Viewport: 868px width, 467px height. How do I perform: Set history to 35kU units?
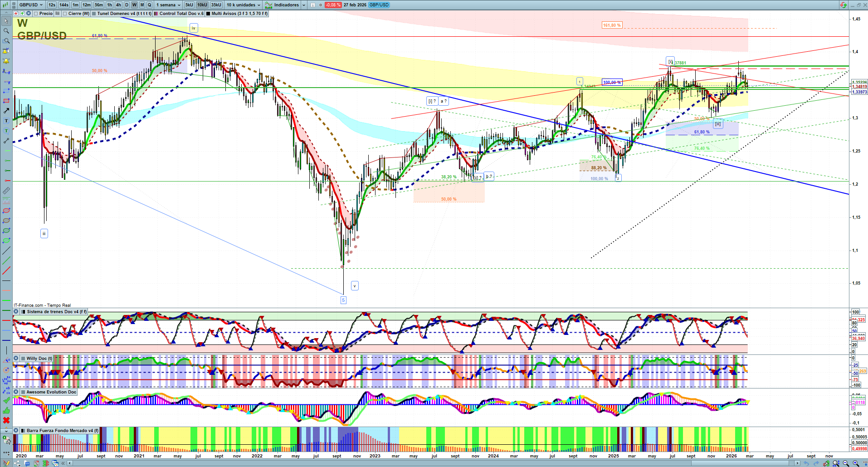(x=216, y=5)
